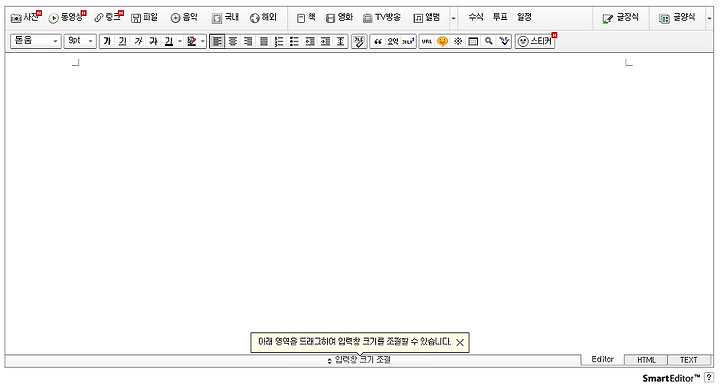The width and height of the screenshot is (720, 389).
Task: Open the 돋움 font family dropdown
Action: pyautogui.click(x=35, y=41)
